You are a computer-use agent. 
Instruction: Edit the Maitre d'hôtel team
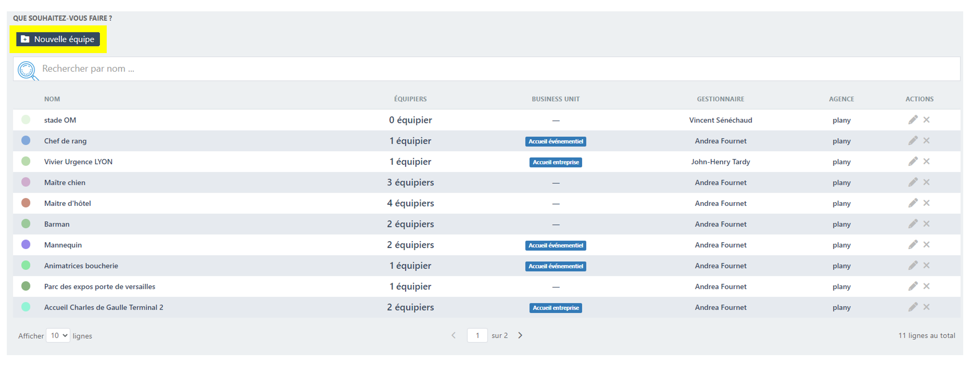click(912, 203)
